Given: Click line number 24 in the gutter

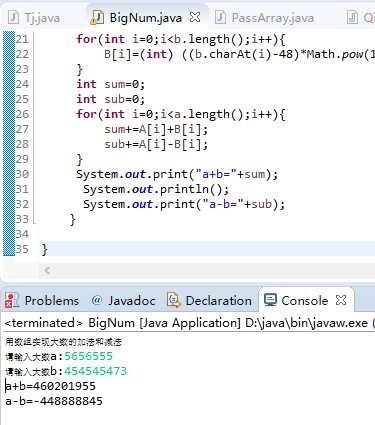Looking at the screenshot, I should pos(22,84).
